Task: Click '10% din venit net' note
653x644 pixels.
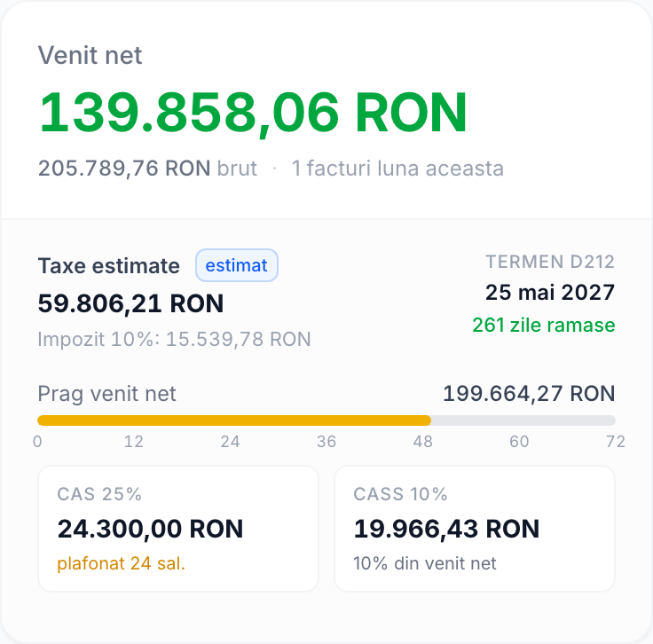Action: pos(425,563)
